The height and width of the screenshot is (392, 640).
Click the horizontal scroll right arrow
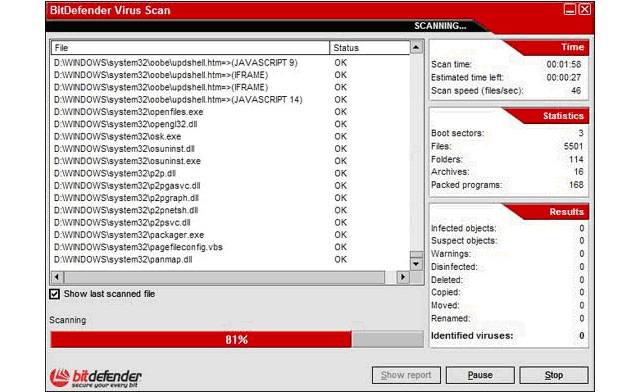coord(403,277)
